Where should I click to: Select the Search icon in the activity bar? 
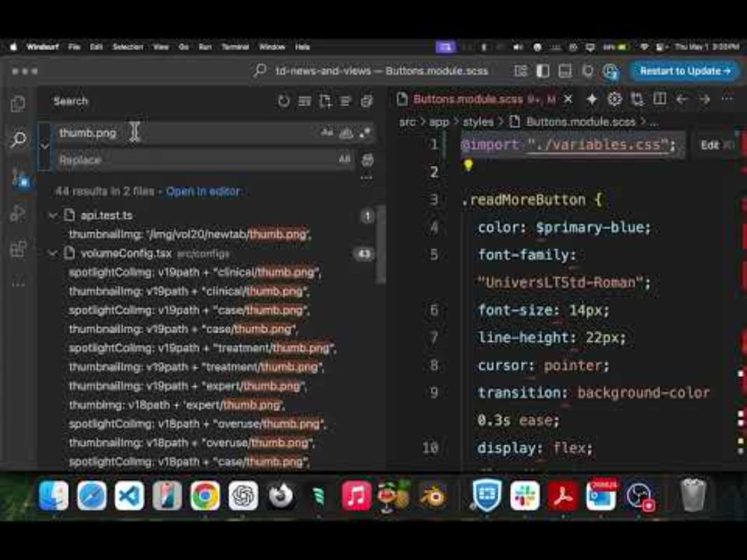(18, 140)
